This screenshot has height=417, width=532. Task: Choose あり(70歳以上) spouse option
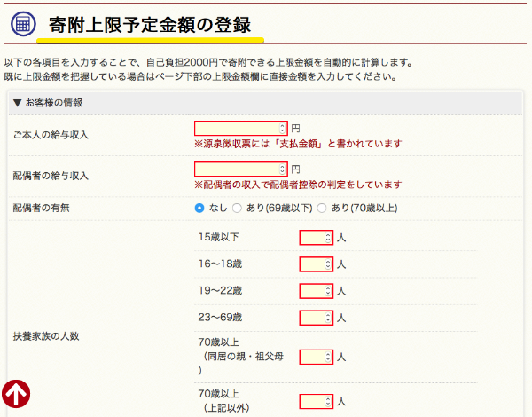click(x=321, y=208)
